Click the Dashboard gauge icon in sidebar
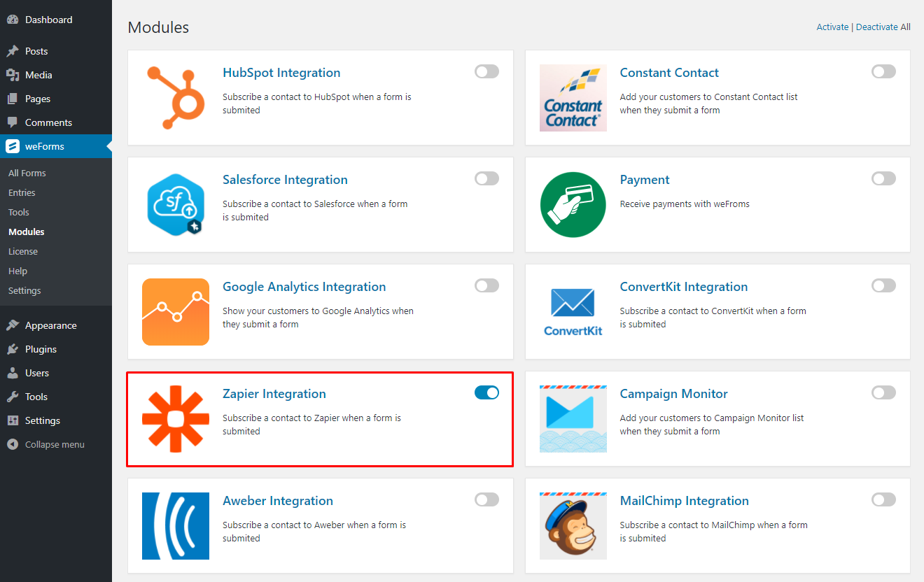Image resolution: width=924 pixels, height=582 pixels. (x=13, y=20)
